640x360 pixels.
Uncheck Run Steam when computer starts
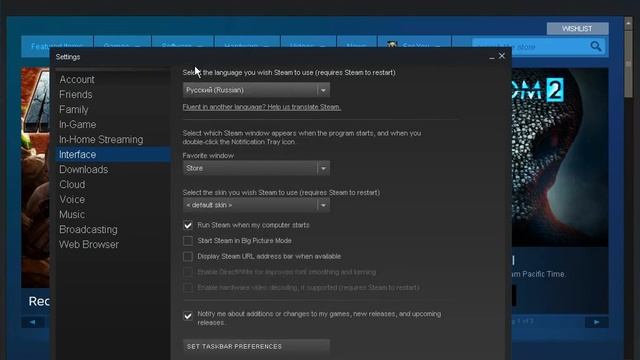pyautogui.click(x=188, y=225)
